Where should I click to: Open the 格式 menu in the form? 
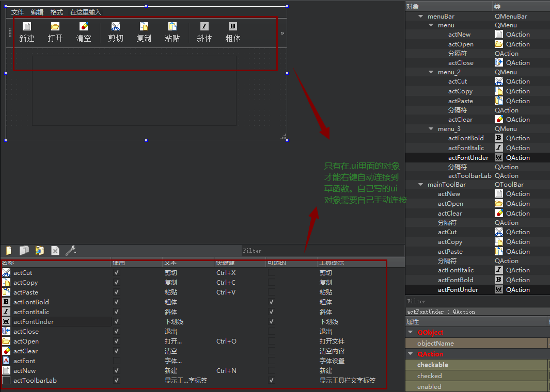57,12
